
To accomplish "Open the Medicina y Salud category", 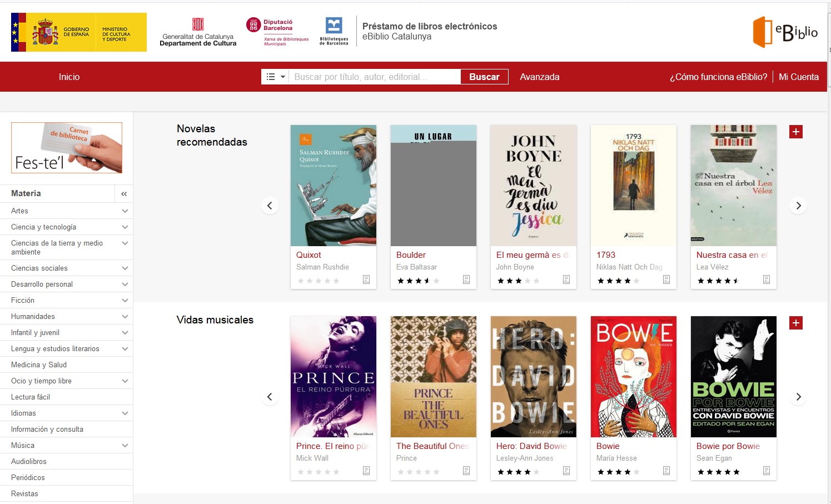I will point(39,365).
